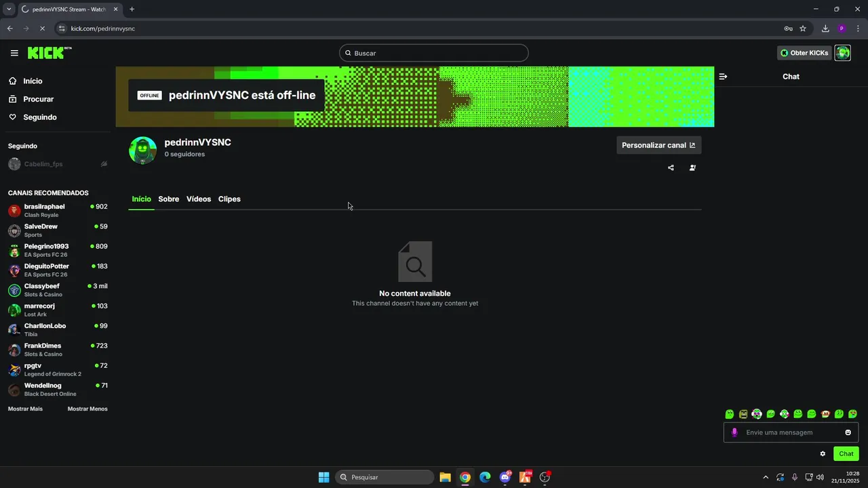Click the user icon next to share

[692, 167]
